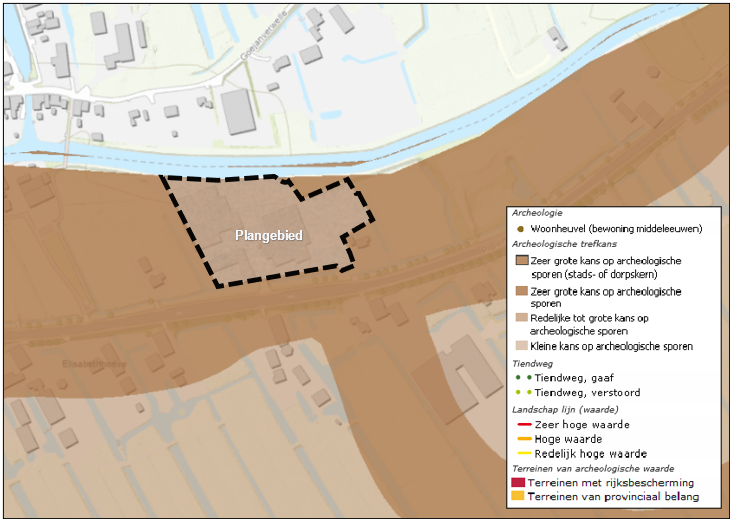
Task: Click the yellow Redelijk hoge waarde line
Action: pos(524,453)
